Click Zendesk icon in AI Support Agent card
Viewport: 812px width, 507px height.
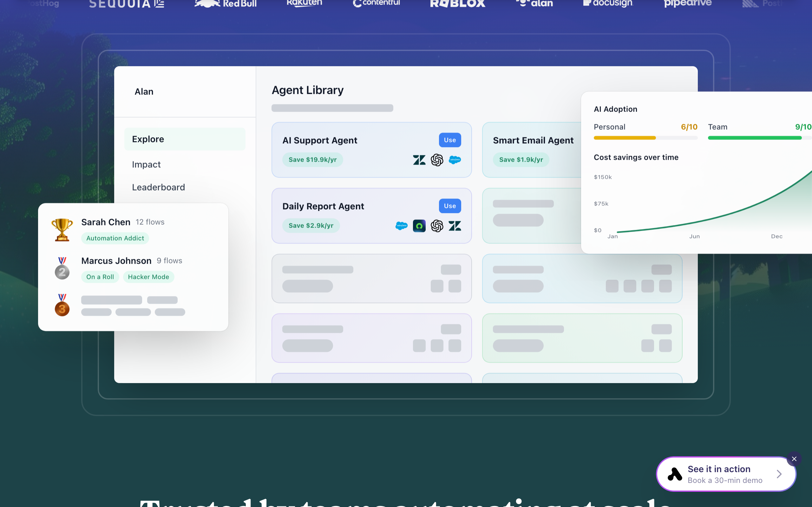coord(419,160)
